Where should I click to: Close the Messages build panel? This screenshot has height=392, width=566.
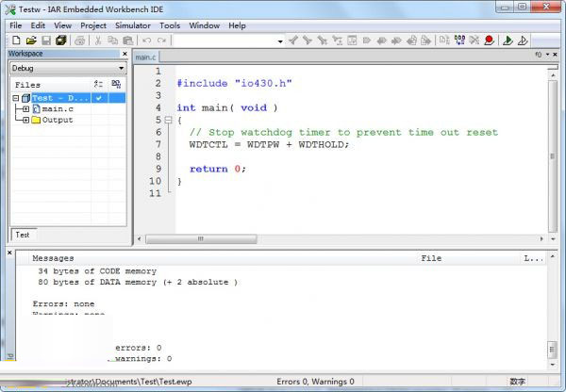[9, 253]
